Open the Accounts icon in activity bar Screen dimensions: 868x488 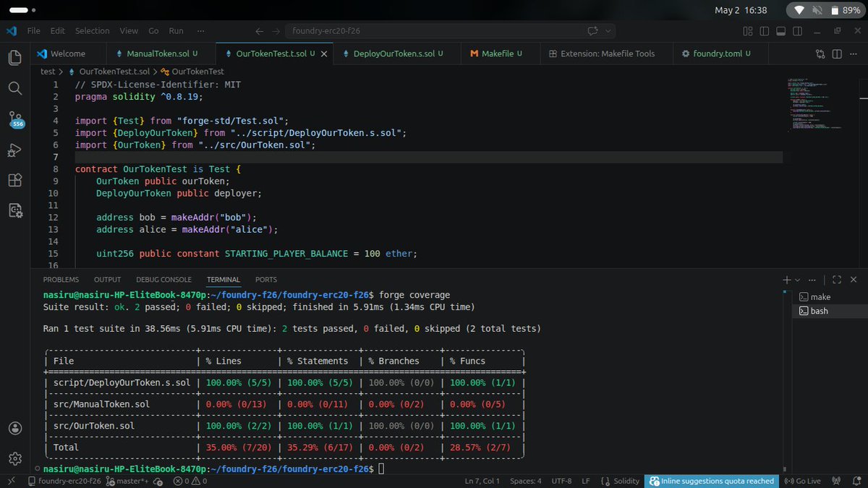[14, 428]
